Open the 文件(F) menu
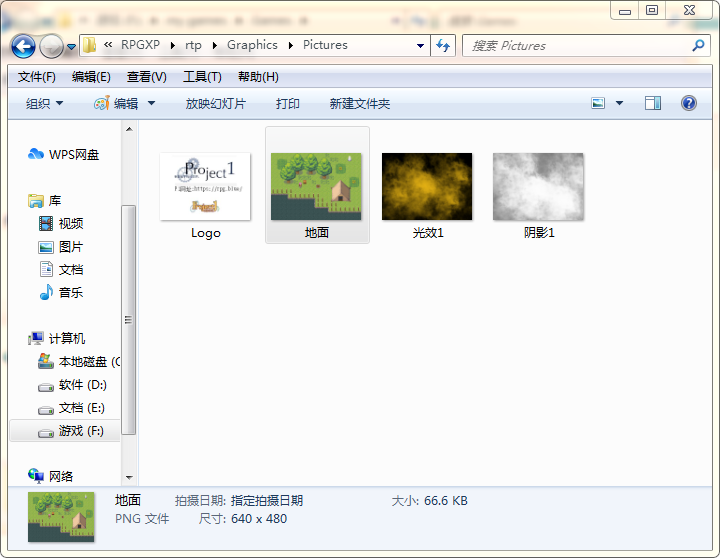Image resolution: width=720 pixels, height=558 pixels. tap(37, 77)
